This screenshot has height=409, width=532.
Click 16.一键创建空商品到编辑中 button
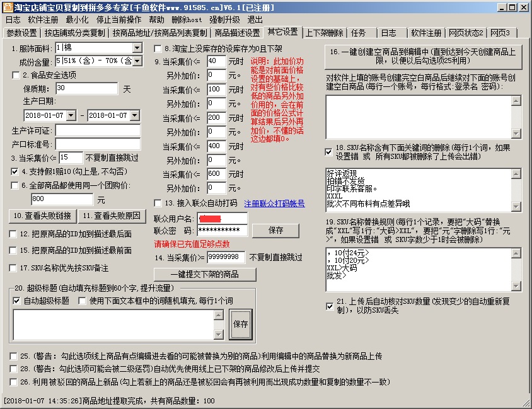(x=423, y=56)
